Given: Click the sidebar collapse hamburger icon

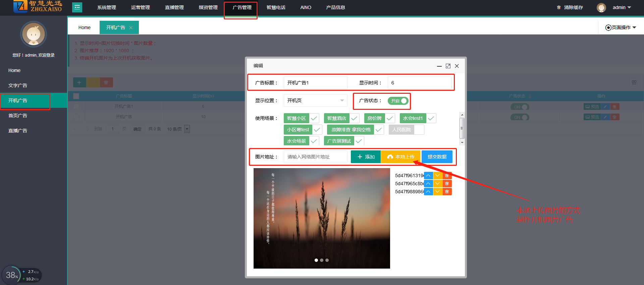Looking at the screenshot, I should point(77,7).
